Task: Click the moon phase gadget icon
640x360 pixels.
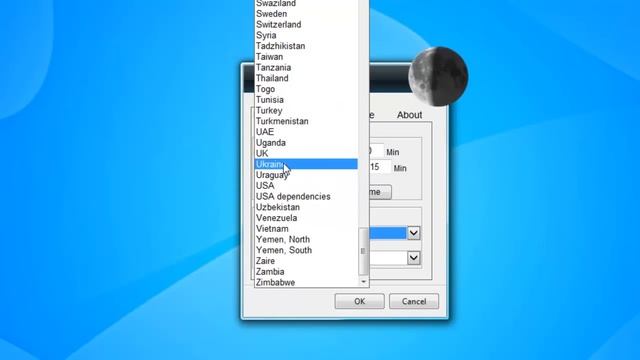Action: pyautogui.click(x=438, y=76)
